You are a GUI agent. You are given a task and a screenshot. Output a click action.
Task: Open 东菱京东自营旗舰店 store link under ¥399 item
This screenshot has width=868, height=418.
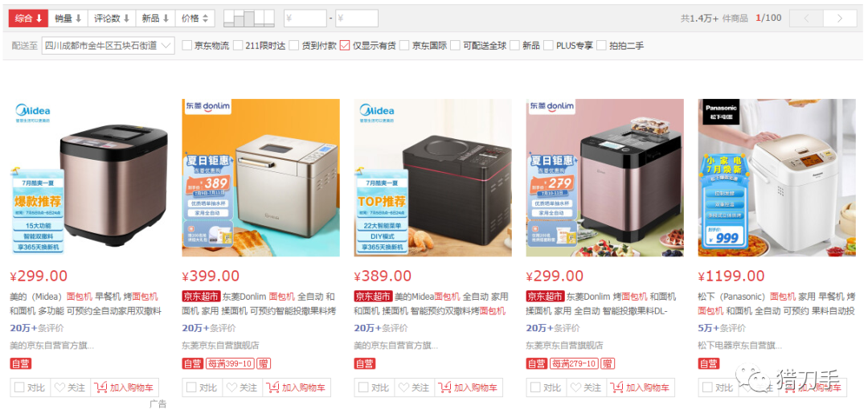[x=220, y=346]
